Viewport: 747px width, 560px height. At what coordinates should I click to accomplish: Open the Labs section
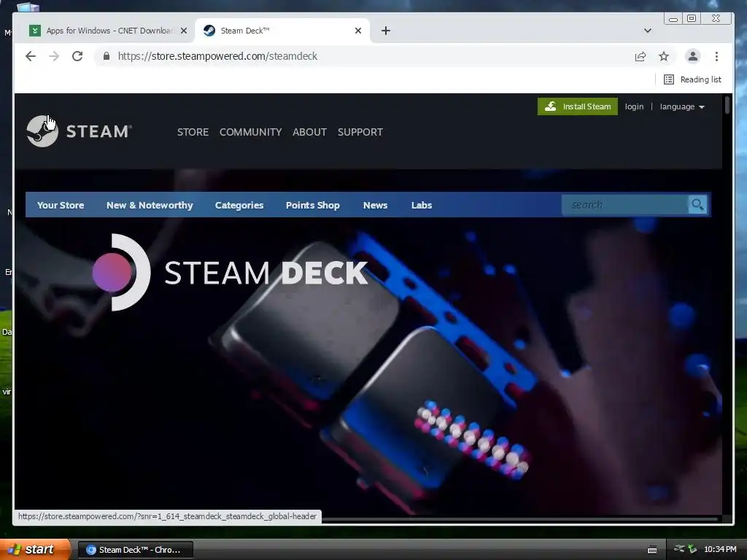pos(422,205)
